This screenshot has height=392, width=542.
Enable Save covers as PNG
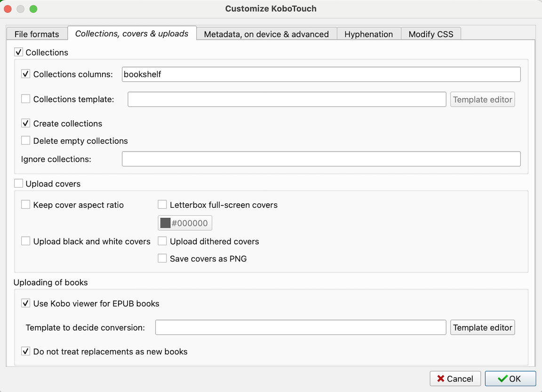click(162, 259)
